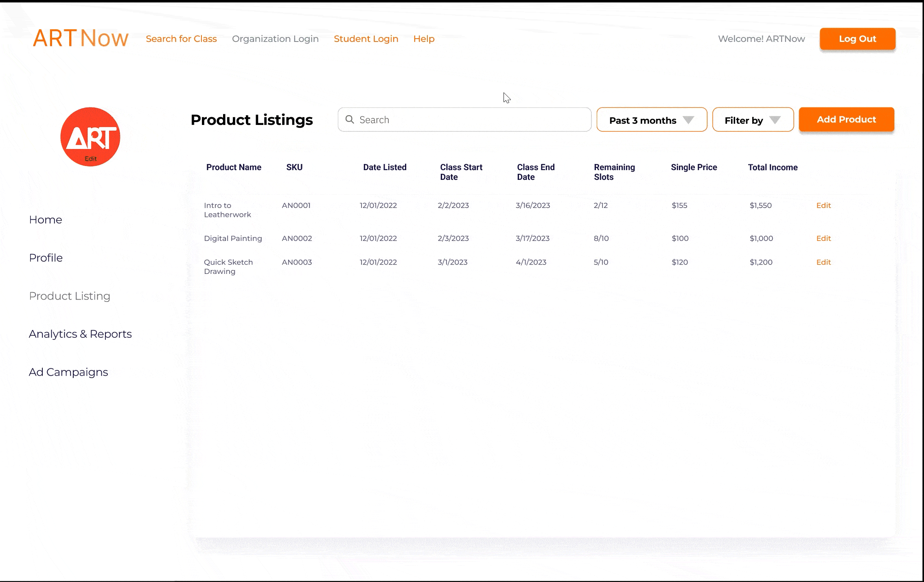
Task: Go to Organization Login page
Action: point(275,39)
